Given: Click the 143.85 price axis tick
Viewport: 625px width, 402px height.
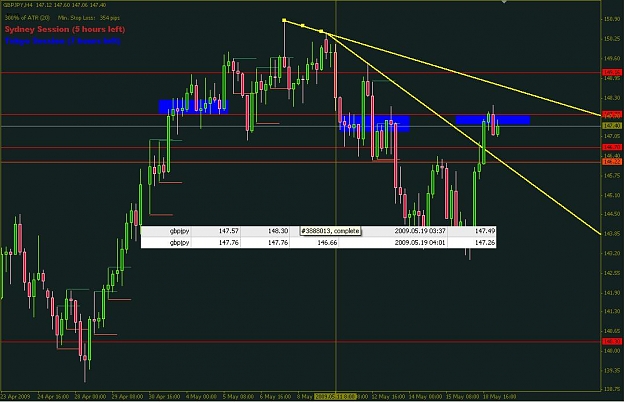Looking at the screenshot, I should 612,234.
